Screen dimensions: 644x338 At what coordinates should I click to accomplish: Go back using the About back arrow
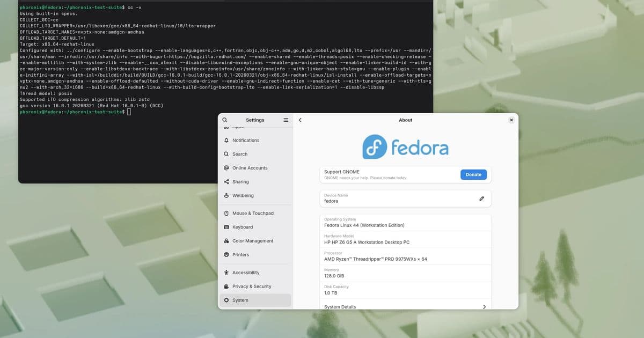pos(300,120)
